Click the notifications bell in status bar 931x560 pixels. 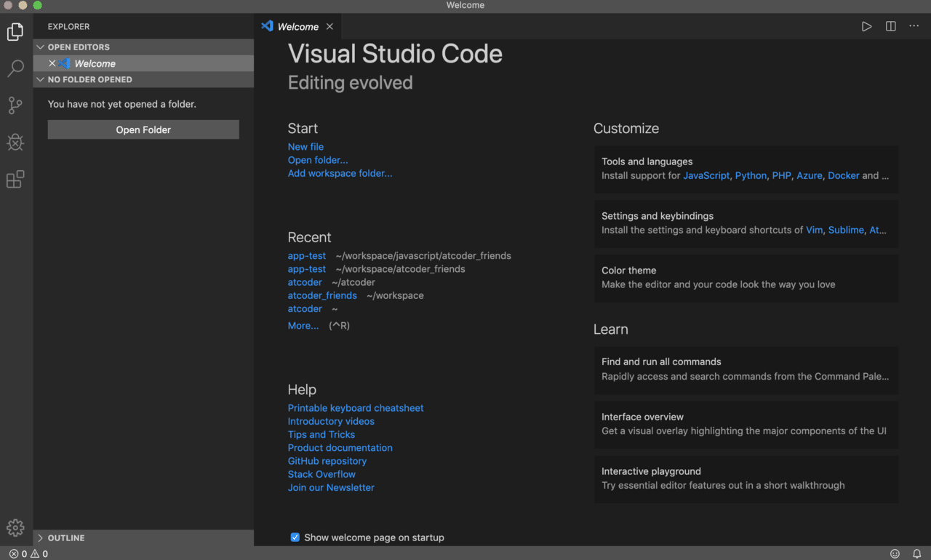tap(917, 554)
